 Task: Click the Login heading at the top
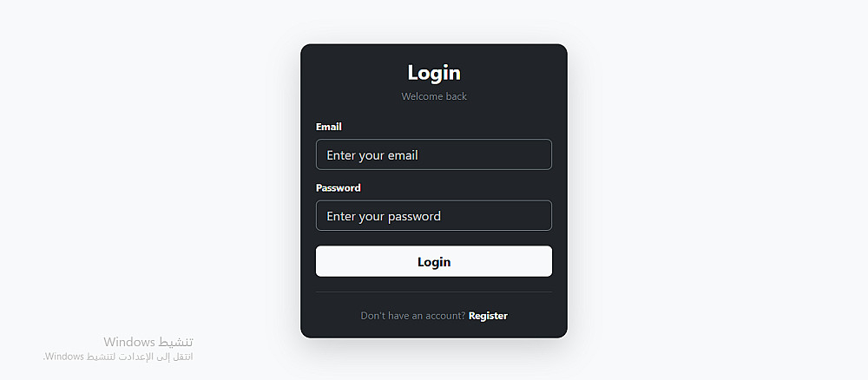434,73
